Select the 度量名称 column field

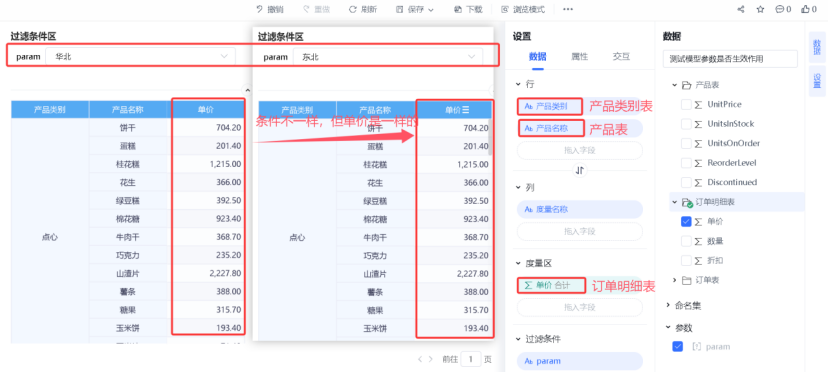coord(579,209)
